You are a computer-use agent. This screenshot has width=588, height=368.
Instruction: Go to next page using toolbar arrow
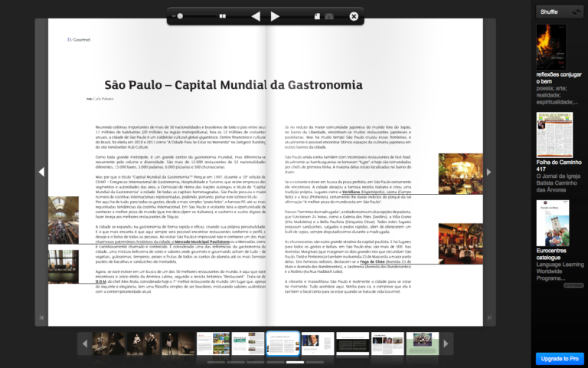pyautogui.click(x=275, y=16)
